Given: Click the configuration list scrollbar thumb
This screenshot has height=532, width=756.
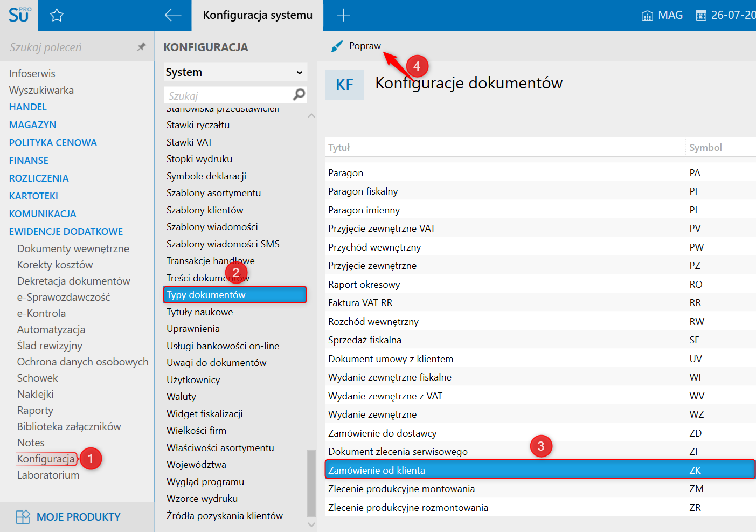Looking at the screenshot, I should [x=311, y=483].
